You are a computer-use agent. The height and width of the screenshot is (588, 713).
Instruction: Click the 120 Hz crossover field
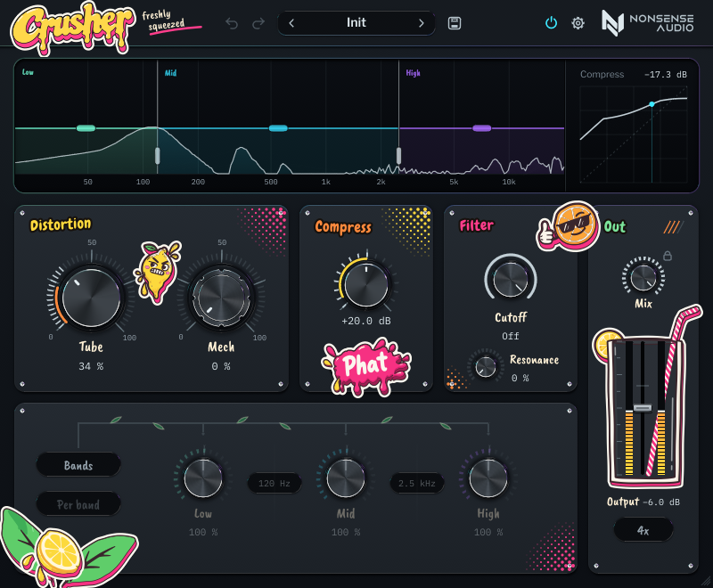click(275, 484)
